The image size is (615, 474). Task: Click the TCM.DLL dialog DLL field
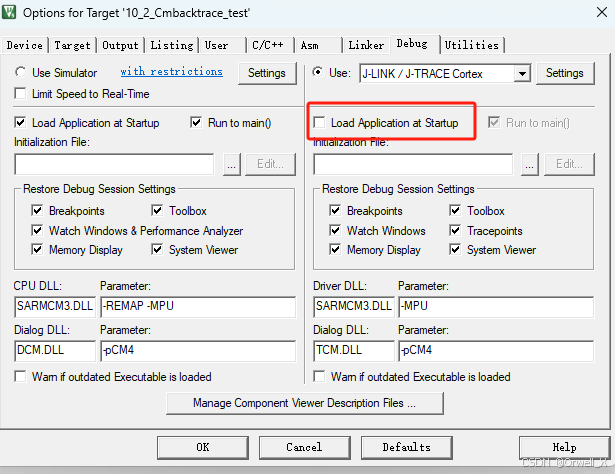click(x=354, y=350)
